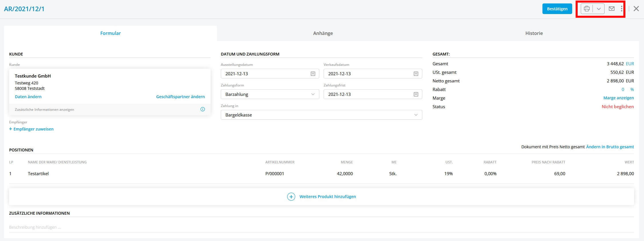Click Ändern in Brutto gesamt link
Screen dimensions: 644x241
tap(610, 147)
